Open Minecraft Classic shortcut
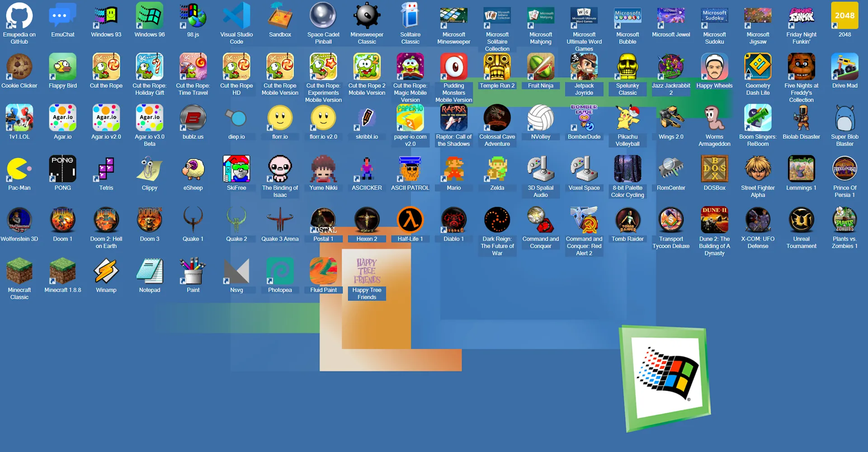Image resolution: width=868 pixels, height=452 pixels. coord(19,271)
